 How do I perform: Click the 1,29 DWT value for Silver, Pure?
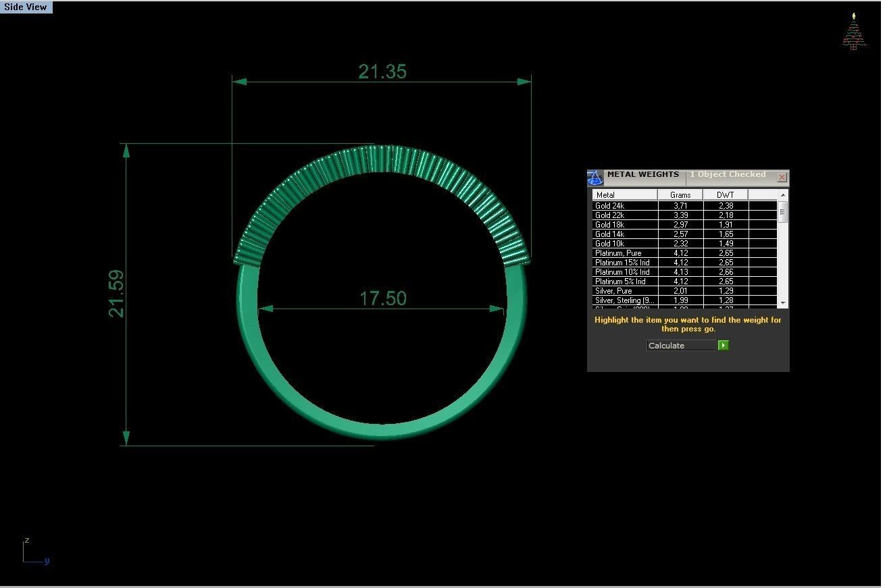[726, 291]
